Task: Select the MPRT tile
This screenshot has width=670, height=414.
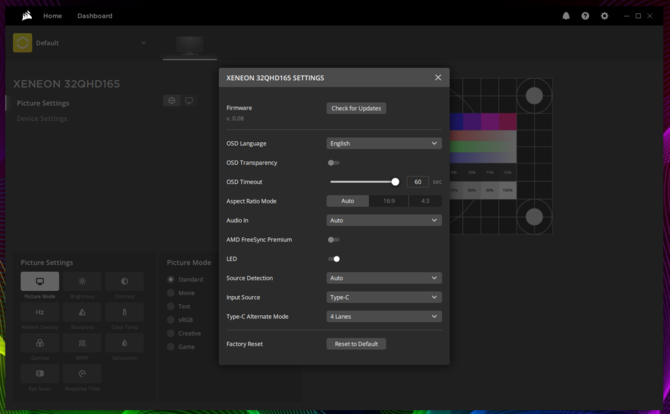Action: tap(82, 343)
